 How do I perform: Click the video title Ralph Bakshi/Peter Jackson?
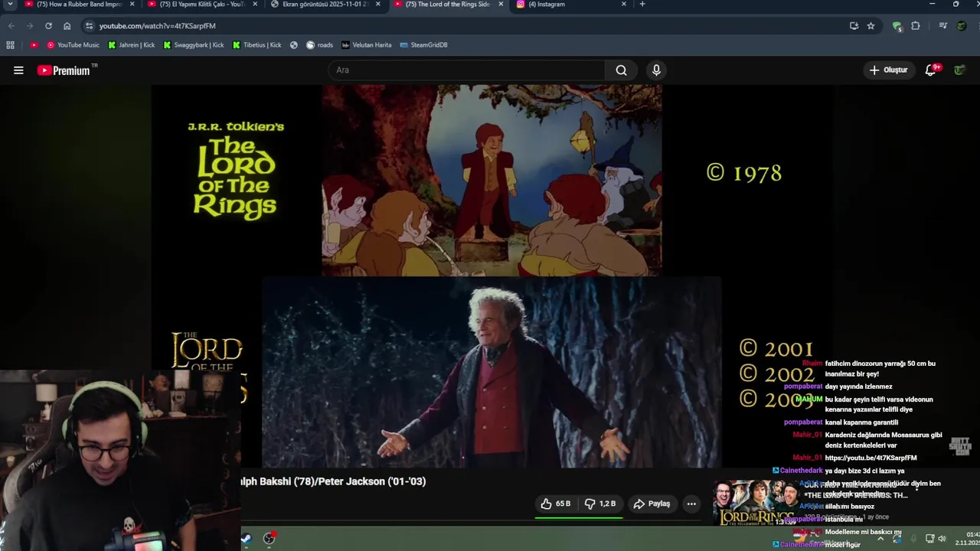pos(333,481)
